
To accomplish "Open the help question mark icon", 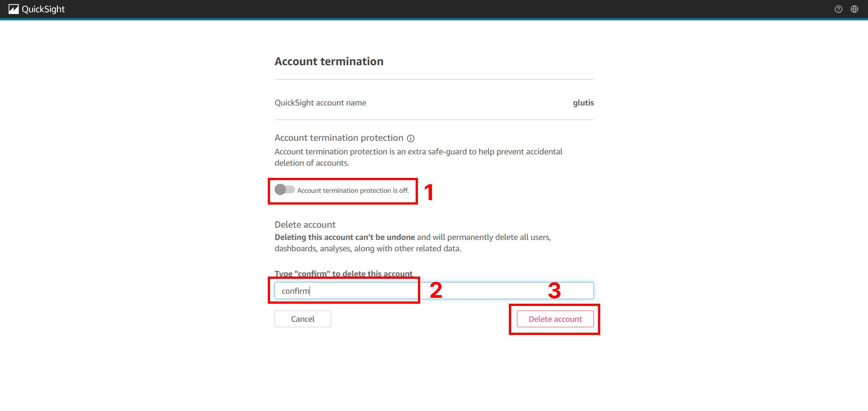I will 838,9.
